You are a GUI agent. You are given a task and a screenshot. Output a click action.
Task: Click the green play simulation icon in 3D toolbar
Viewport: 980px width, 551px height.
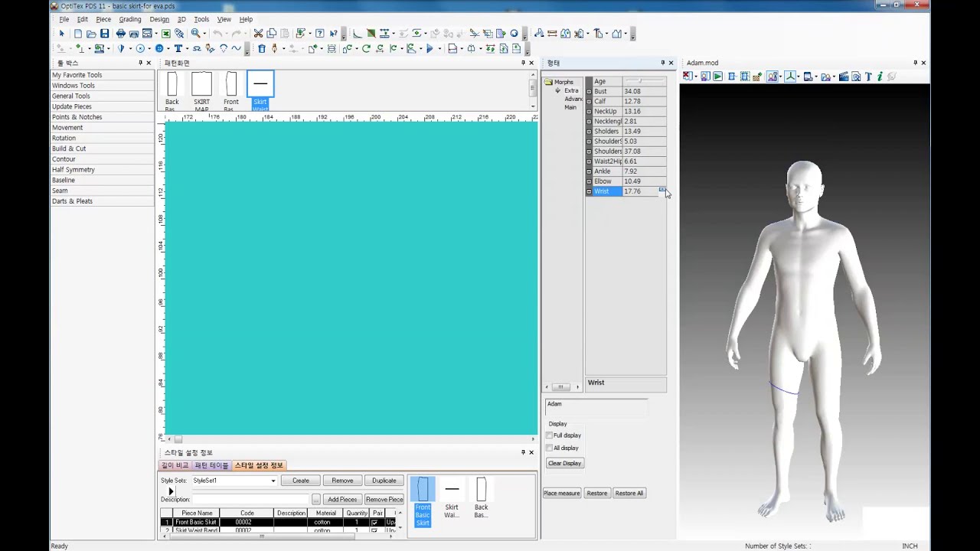(x=717, y=77)
